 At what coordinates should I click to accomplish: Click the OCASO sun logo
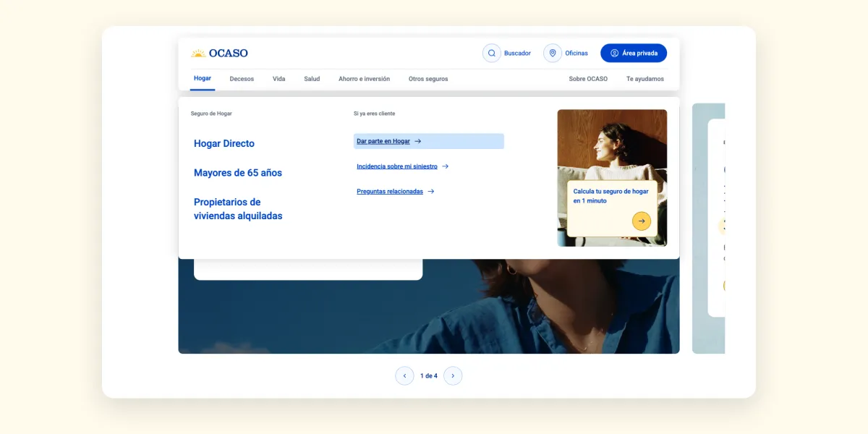pos(198,53)
